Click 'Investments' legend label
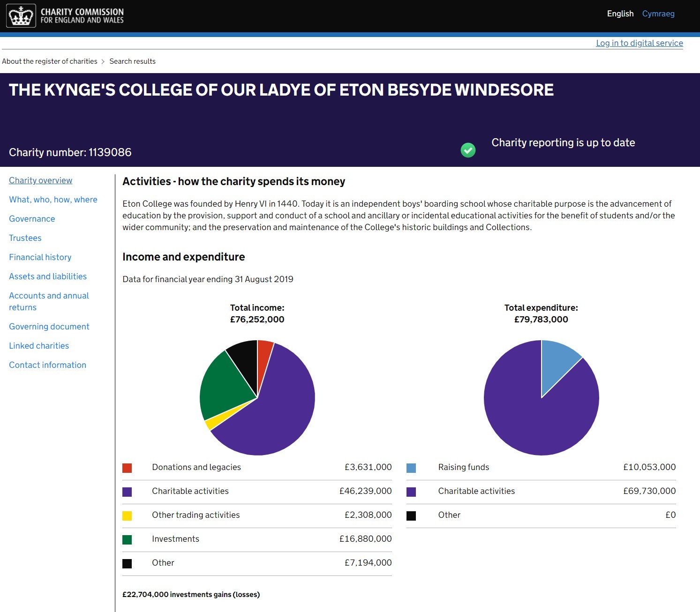Image resolution: width=700 pixels, height=612 pixels. pyautogui.click(x=175, y=539)
